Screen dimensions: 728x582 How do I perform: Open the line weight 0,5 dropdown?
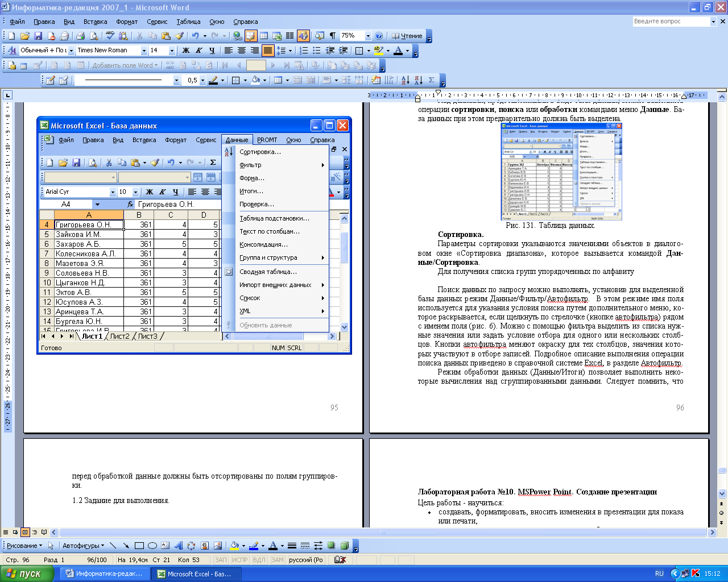[202, 80]
